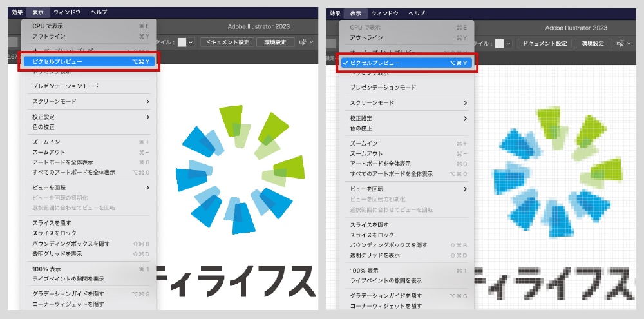Image resolution: width=644 pixels, height=319 pixels.
Task: Expand スクリーンモード submenu in right screenshot
Action: coord(406,102)
